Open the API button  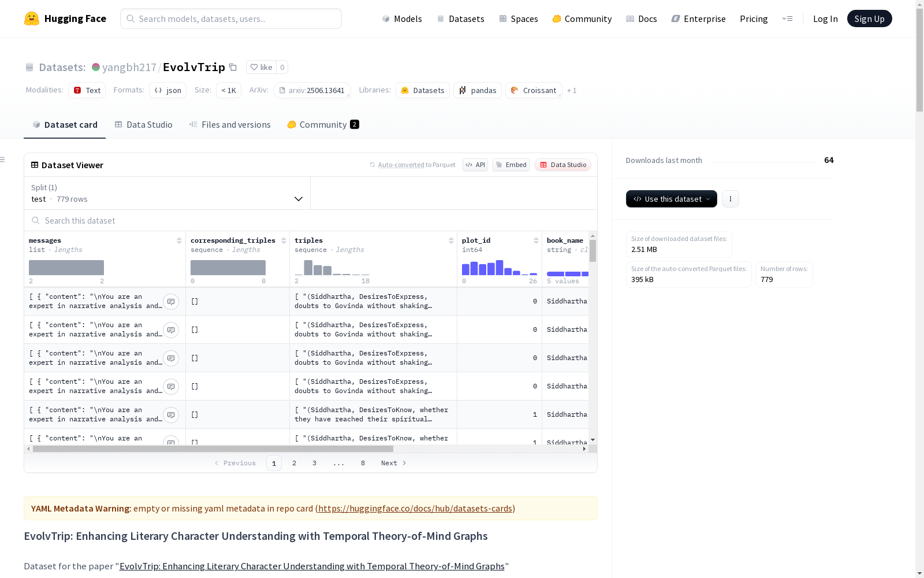[475, 165]
